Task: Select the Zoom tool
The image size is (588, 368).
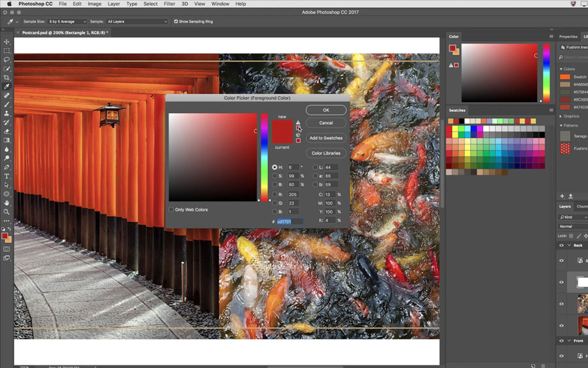Action: (7, 212)
